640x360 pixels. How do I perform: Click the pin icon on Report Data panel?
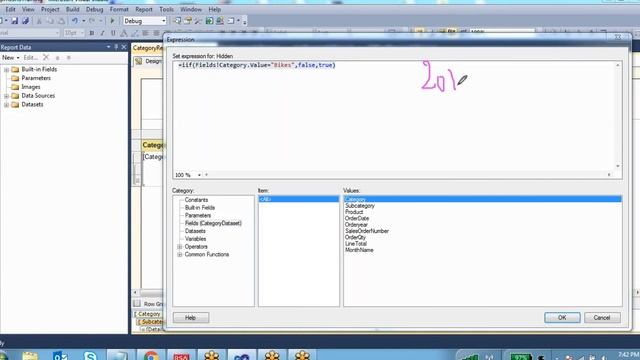[x=116, y=47]
